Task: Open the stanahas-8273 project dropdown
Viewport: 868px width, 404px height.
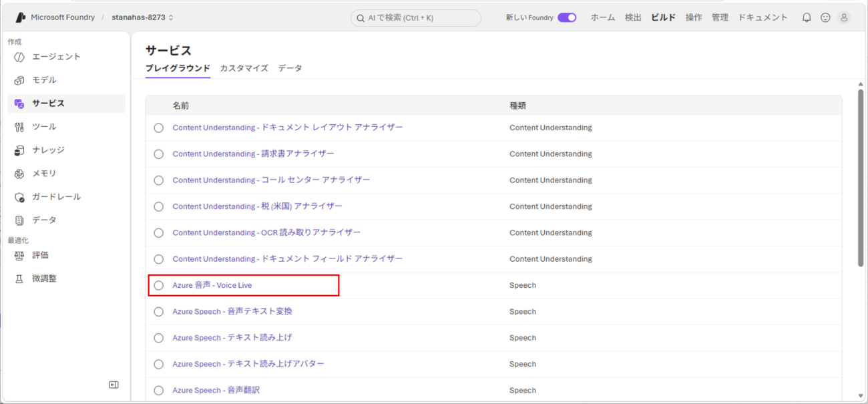Action: tap(142, 17)
